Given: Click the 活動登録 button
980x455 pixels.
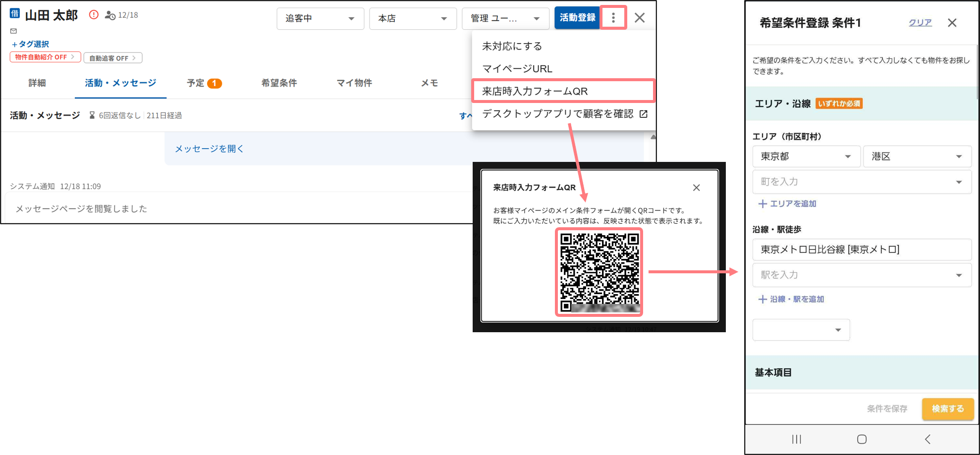Looking at the screenshot, I should (577, 18).
